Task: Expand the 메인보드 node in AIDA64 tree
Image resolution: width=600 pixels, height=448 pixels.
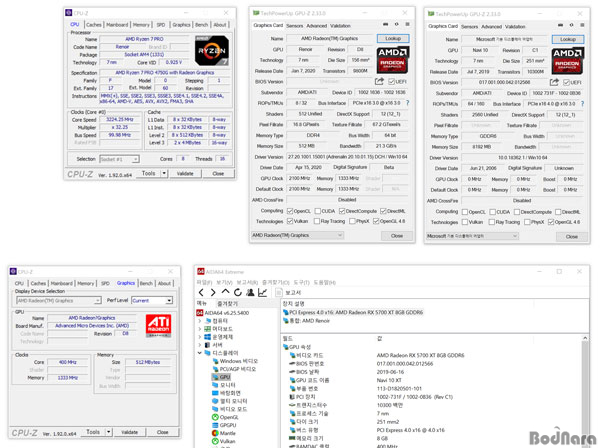Action: pyautogui.click(x=200, y=329)
